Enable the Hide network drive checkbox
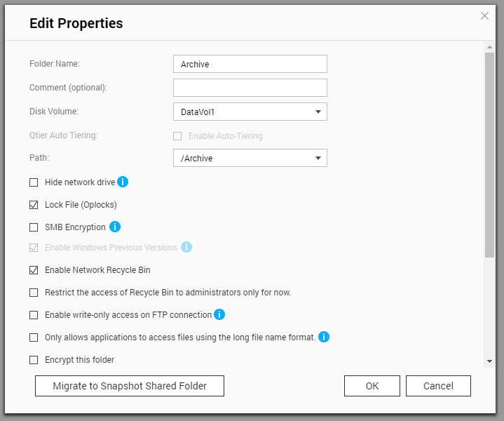 (x=34, y=182)
